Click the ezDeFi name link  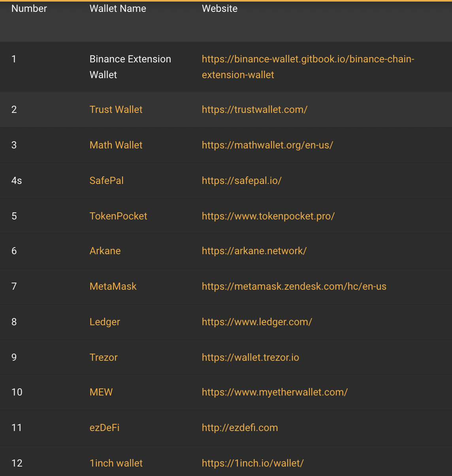pos(104,427)
